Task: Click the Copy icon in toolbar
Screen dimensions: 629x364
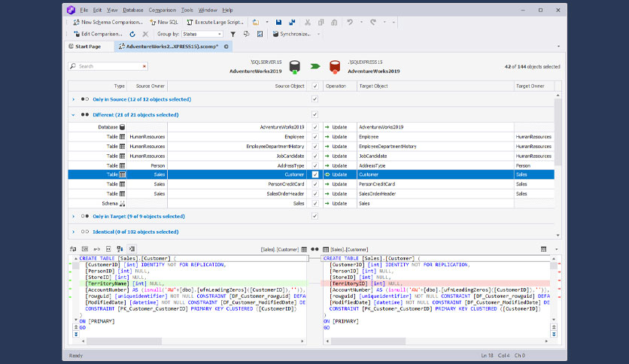Action: point(321,22)
